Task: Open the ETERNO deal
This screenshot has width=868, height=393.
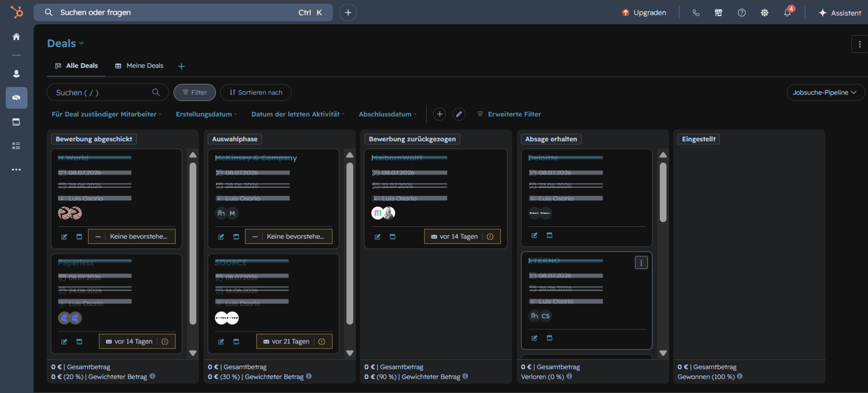Action: click(544, 261)
